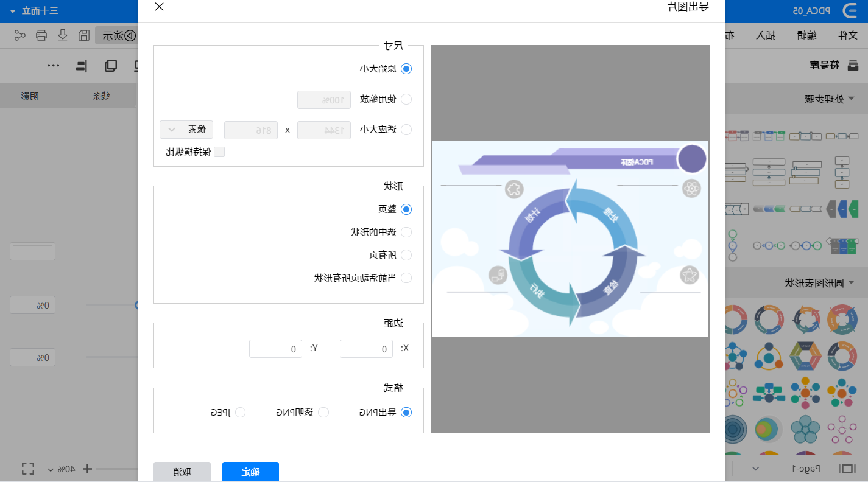The width and height of the screenshot is (868, 482).
Task: Click the 符号库 library drawer icon
Action: point(853,65)
